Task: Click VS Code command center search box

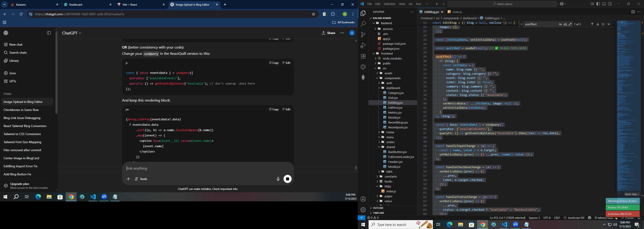Action: pyautogui.click(x=502, y=4)
